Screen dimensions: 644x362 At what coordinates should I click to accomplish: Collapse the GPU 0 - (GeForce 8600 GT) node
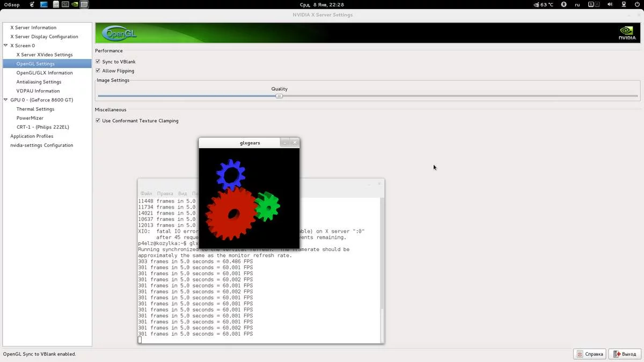5,100
